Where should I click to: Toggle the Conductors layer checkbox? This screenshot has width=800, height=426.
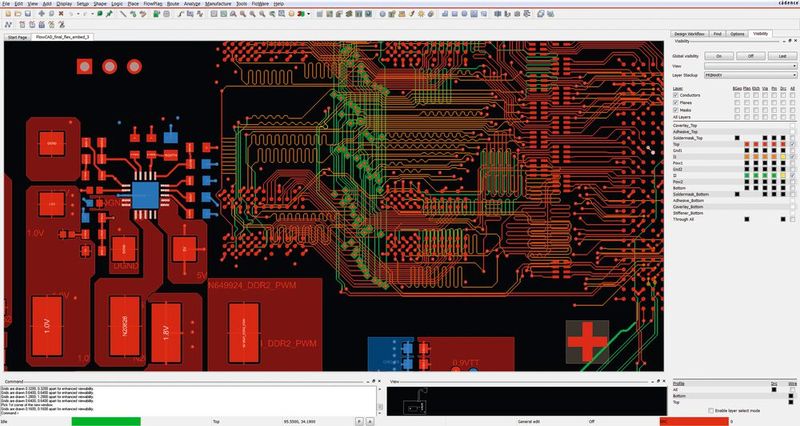[x=675, y=95]
